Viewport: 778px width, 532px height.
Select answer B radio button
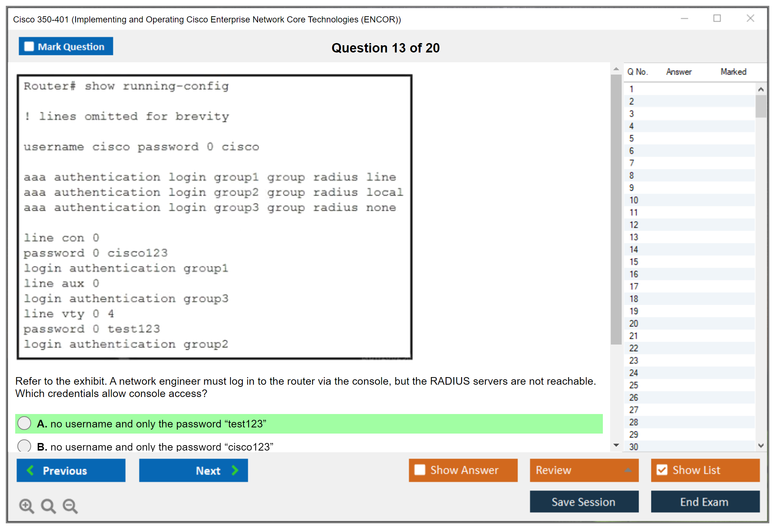(24, 446)
